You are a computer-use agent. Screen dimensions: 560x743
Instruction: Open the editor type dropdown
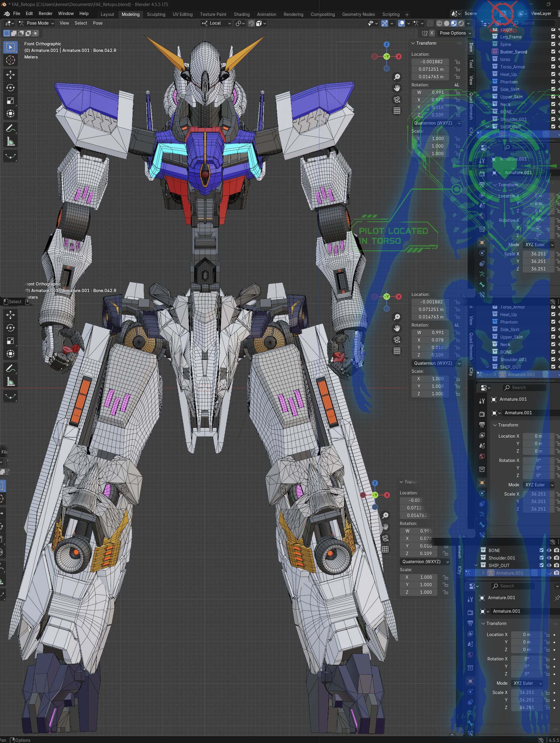(x=9, y=23)
